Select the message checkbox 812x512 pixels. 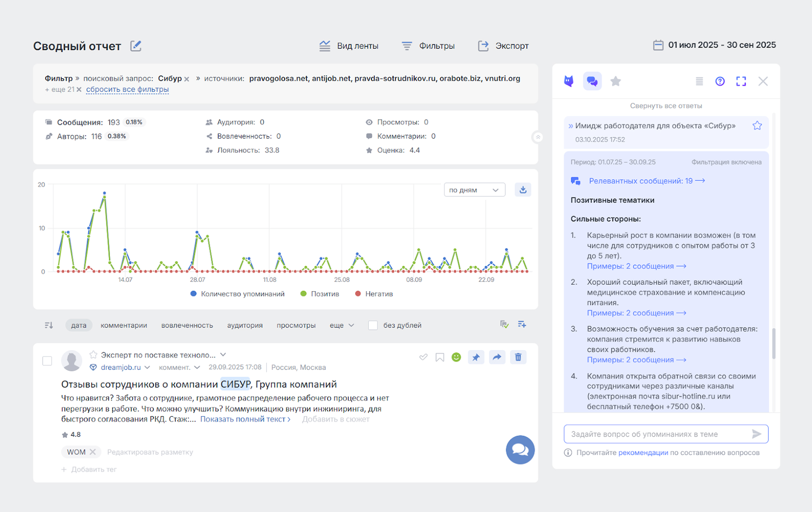click(47, 361)
